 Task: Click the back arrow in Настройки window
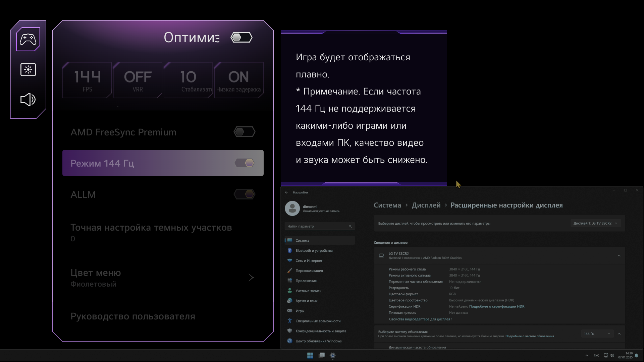click(x=286, y=192)
